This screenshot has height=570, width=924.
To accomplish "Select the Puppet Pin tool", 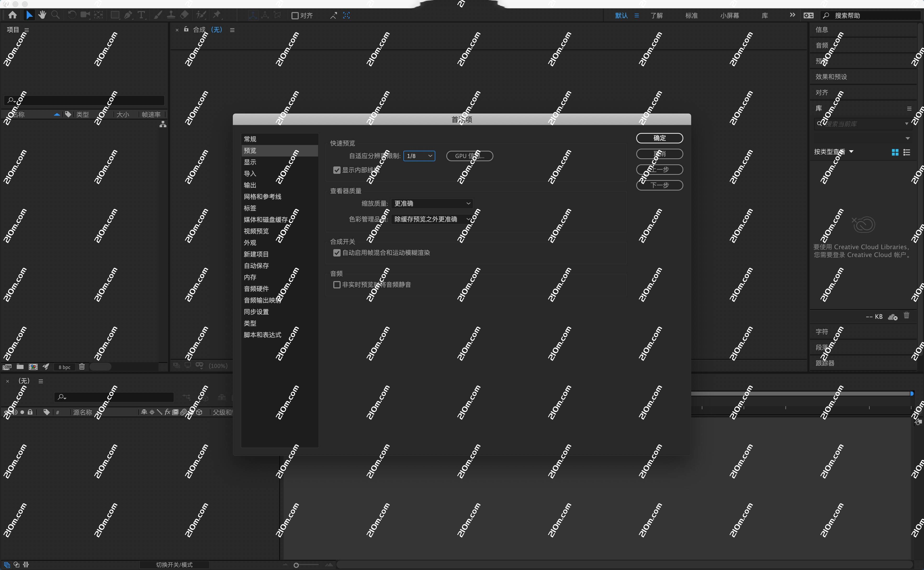I will pos(217,15).
